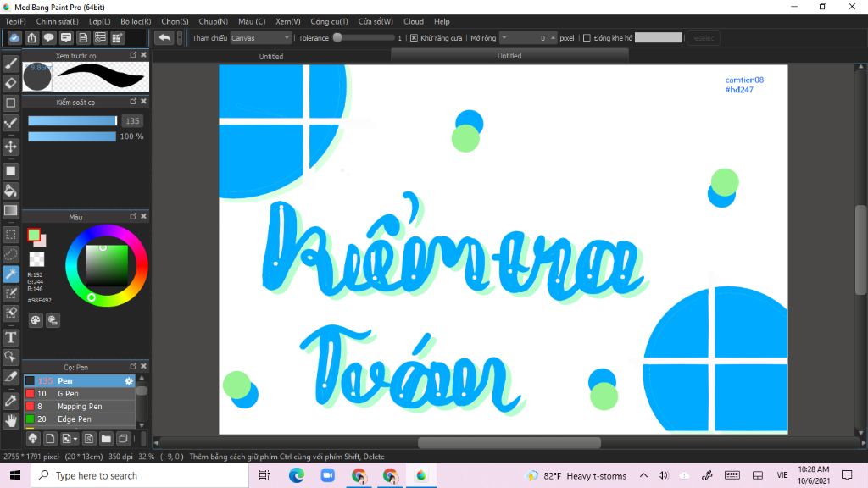Select the Select Eraser tool

tap(10, 313)
